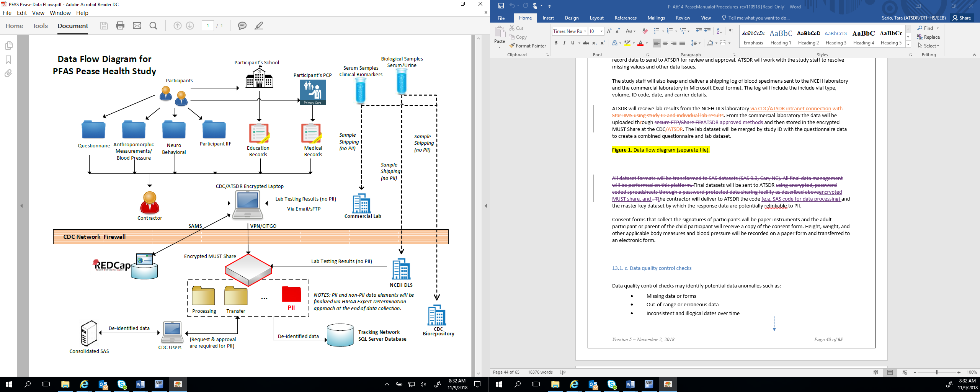Open the Acrobat find text magnifier
The height and width of the screenshot is (392, 980).
coord(153,26)
